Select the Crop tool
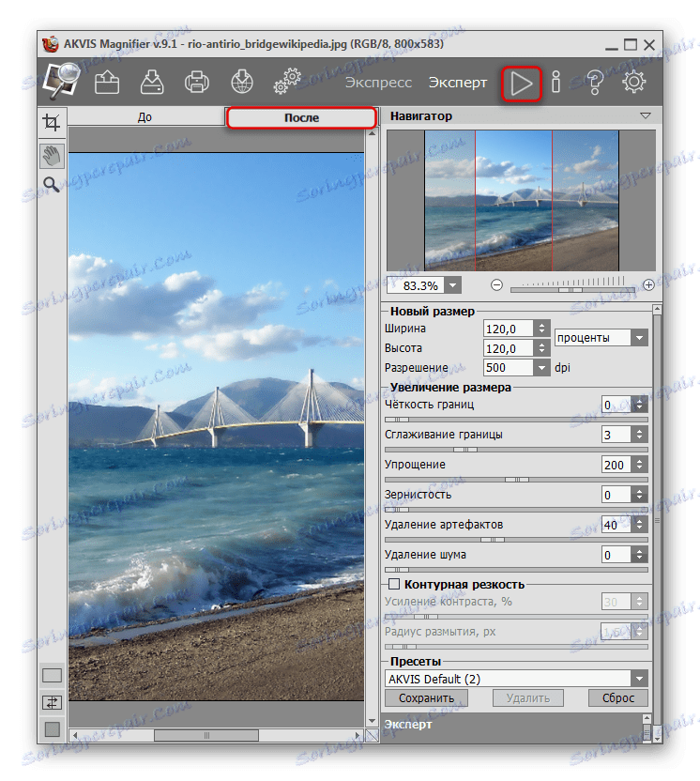 coord(52,121)
